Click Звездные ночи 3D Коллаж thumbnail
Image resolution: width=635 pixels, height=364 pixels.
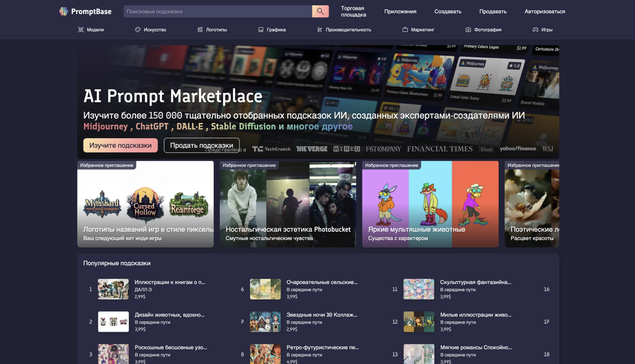[265, 322]
